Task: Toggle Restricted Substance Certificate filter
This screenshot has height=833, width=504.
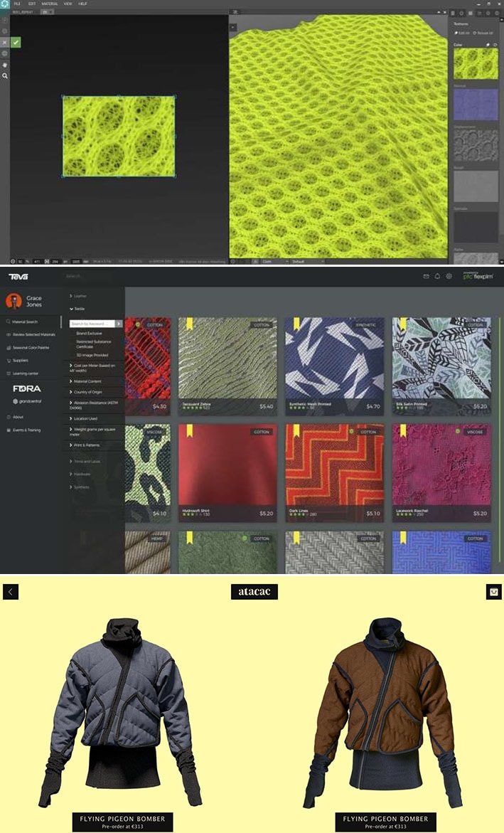Action: 93,344
